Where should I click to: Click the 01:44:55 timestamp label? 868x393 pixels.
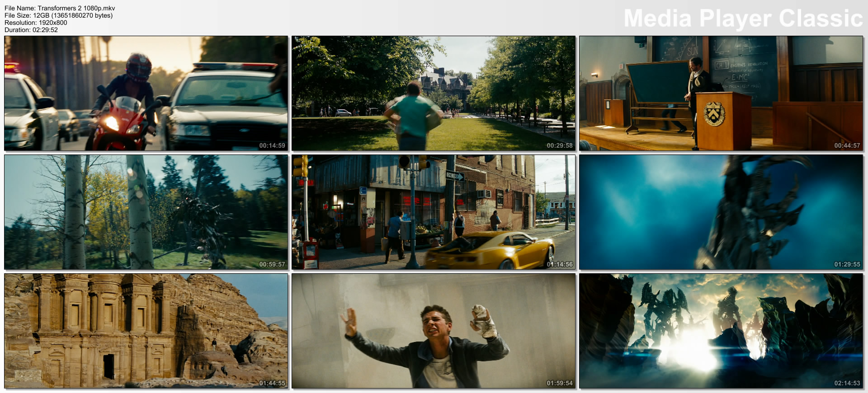pos(272,383)
